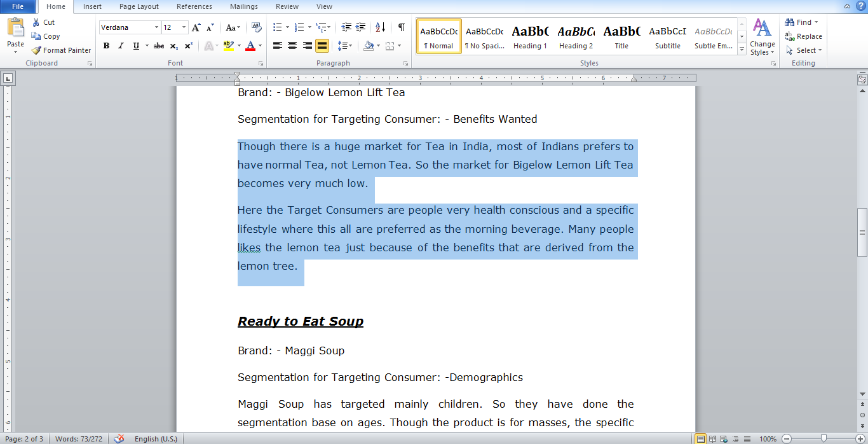Start a multilevel list

(320, 27)
